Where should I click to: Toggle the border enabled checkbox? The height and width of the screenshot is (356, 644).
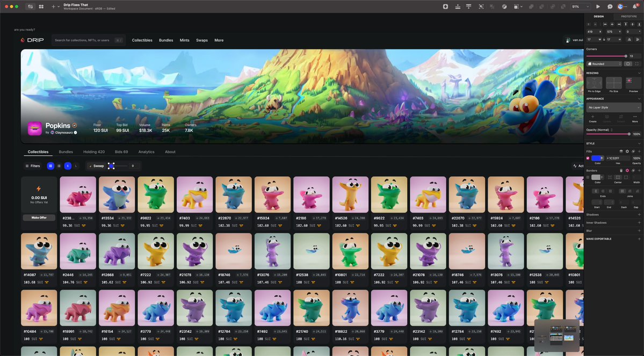click(x=588, y=177)
